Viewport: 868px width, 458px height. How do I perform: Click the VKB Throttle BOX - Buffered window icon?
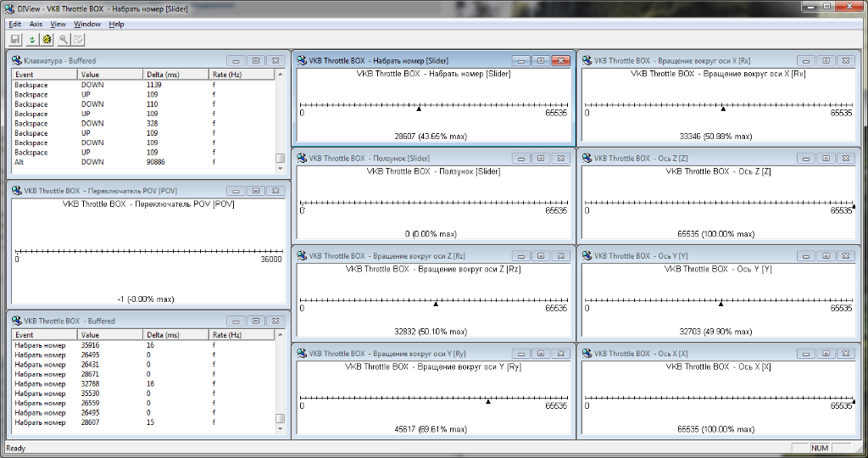coord(17,321)
